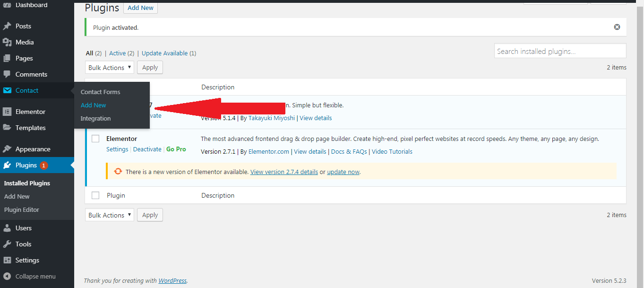Open Add New under Plugins submenu
The width and height of the screenshot is (644, 288).
(17, 196)
